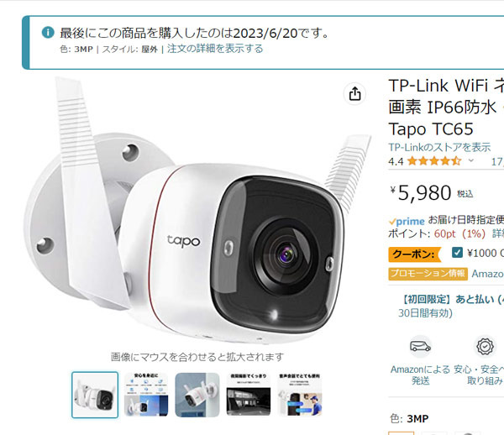Select the night vision thumbnail
This screenshot has height=435, width=504.
[248, 395]
